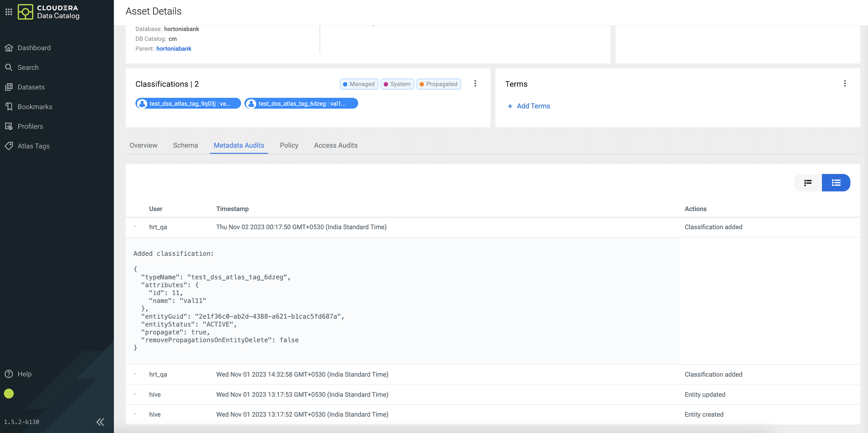Switch to the tree-style audit view
The height and width of the screenshot is (433, 868).
pos(808,183)
